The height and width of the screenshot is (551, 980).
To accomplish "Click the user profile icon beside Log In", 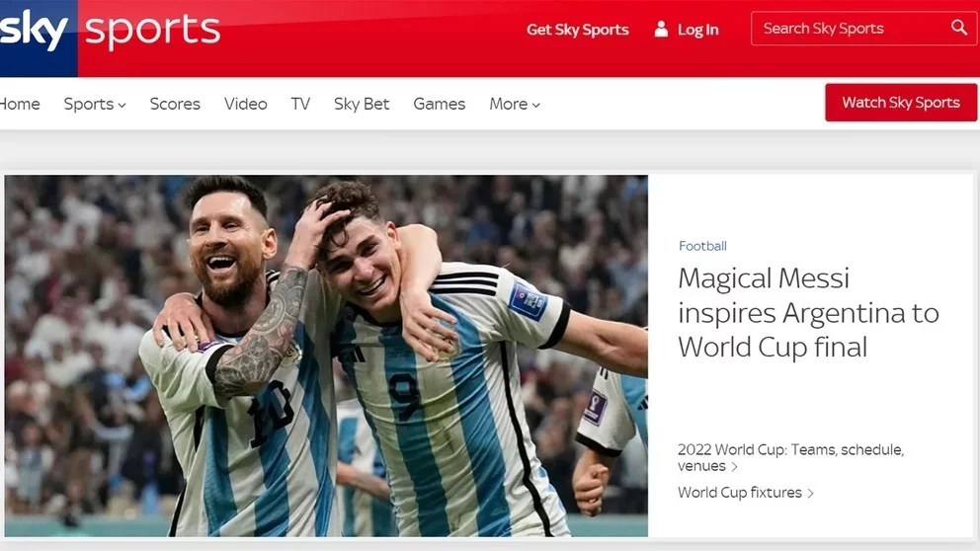I will pyautogui.click(x=661, y=29).
